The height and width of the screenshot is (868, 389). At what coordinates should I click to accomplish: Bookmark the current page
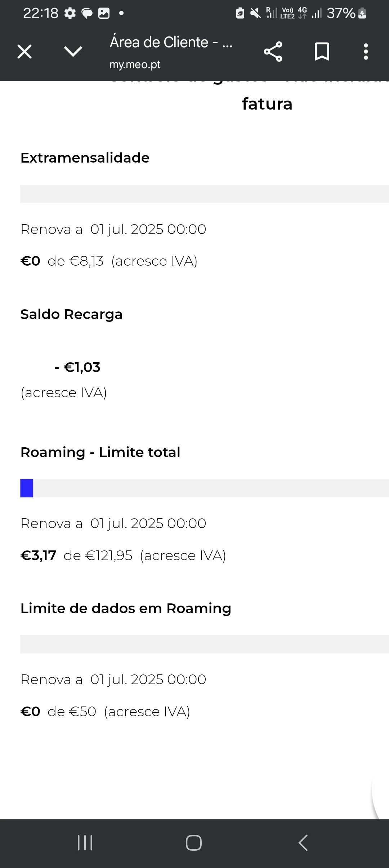tap(322, 52)
